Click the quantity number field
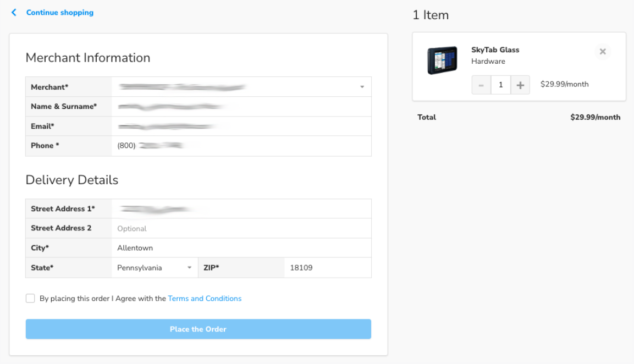634x364 pixels. [x=500, y=85]
